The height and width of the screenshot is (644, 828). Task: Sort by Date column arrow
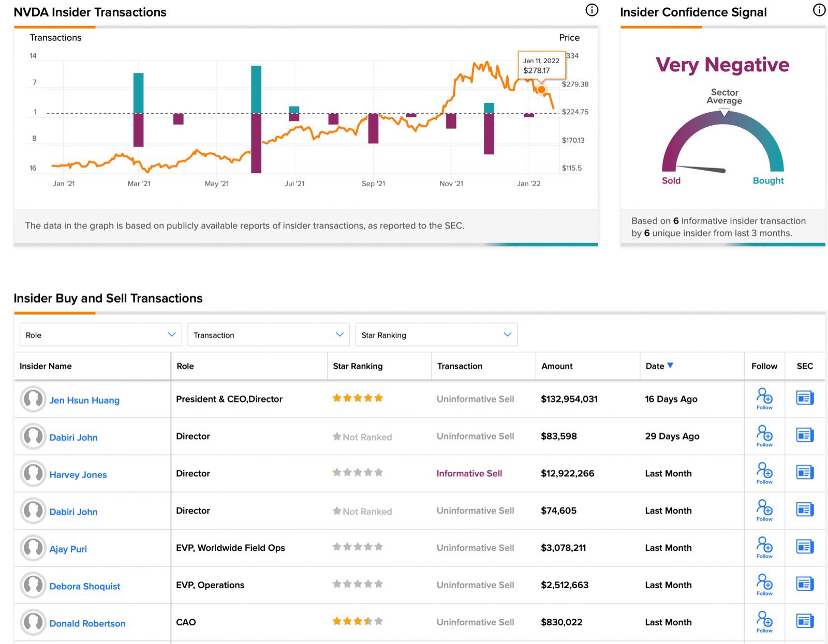pyautogui.click(x=670, y=365)
